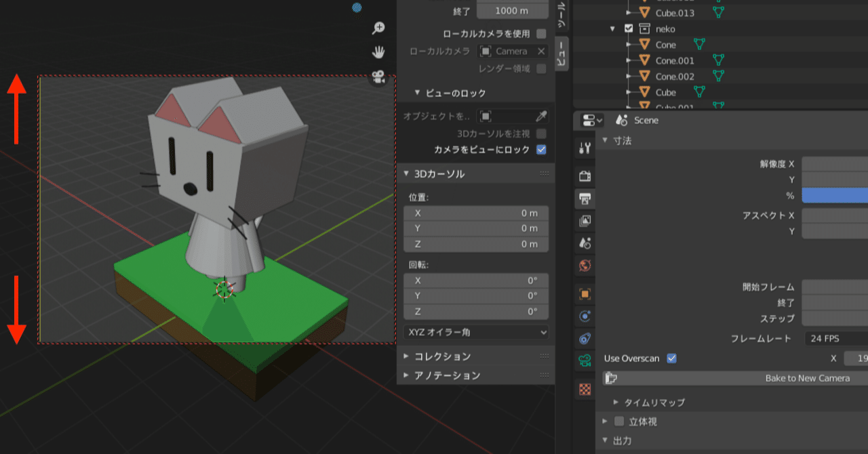Open the Output properties printer icon
This screenshot has height=454, width=868.
click(x=585, y=199)
